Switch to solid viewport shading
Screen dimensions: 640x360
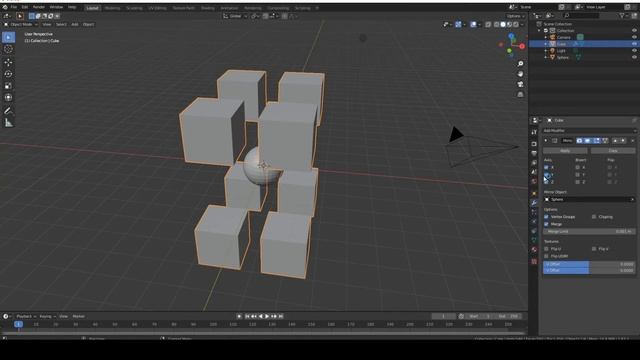(x=503, y=24)
